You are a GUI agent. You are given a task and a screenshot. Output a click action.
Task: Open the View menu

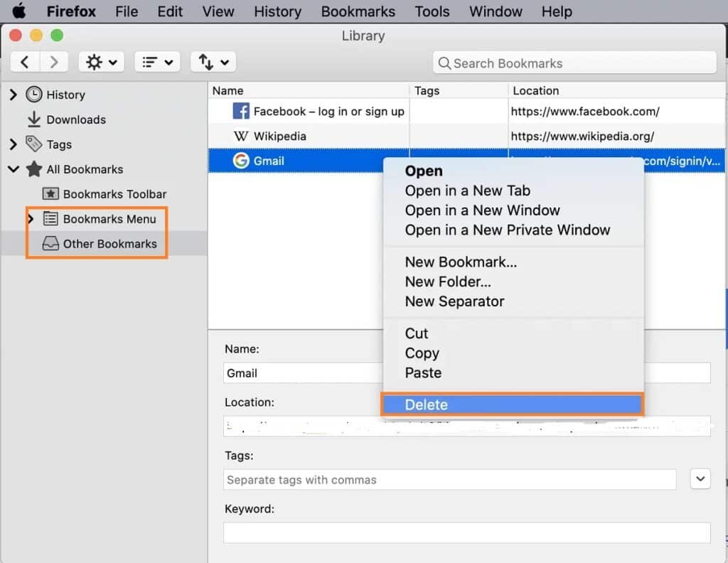click(218, 11)
